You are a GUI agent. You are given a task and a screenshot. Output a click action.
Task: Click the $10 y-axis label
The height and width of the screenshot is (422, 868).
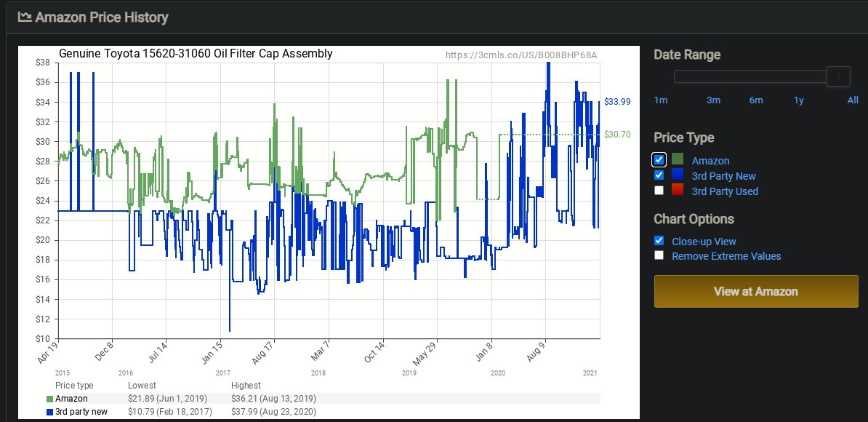pos(43,338)
